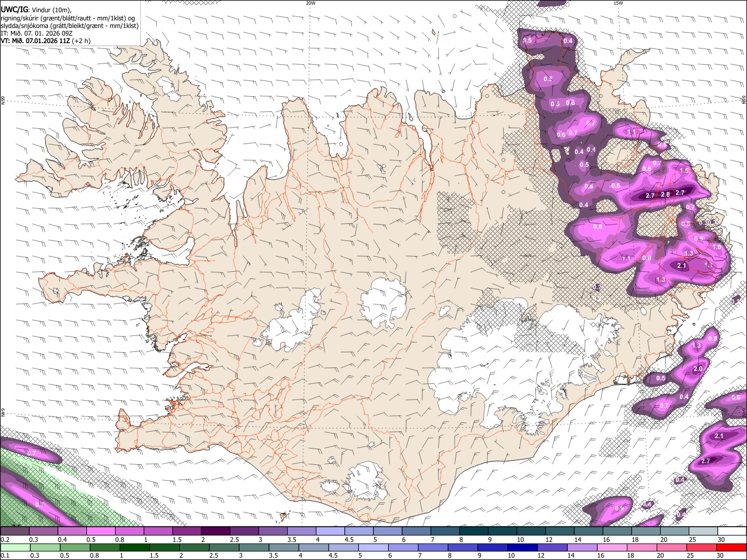Click the slydda/snjókoma legend description line
The width and height of the screenshot is (747, 560).
point(69,26)
